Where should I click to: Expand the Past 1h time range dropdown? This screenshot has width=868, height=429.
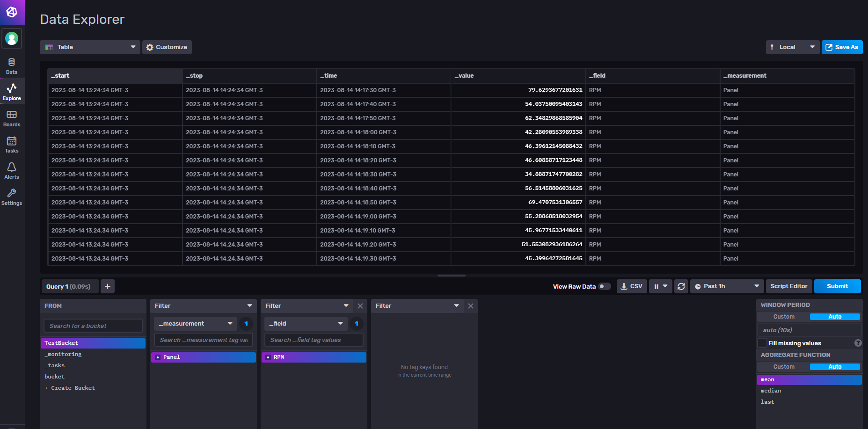pyautogui.click(x=727, y=286)
